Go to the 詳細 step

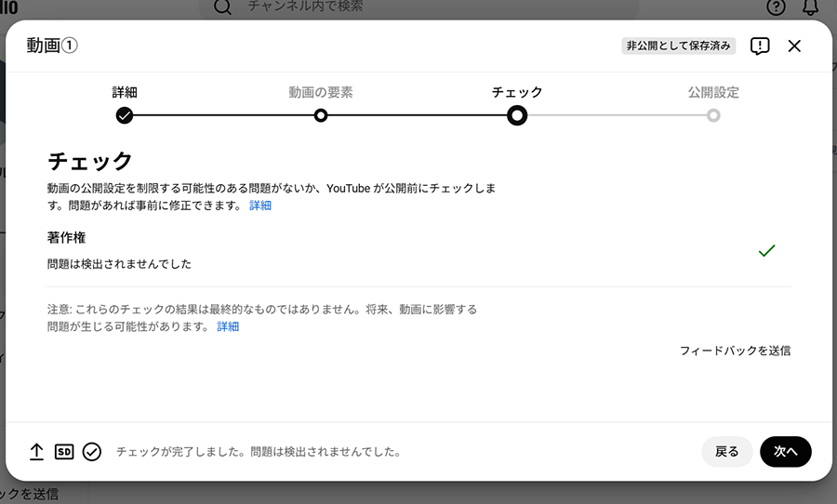pos(125,93)
